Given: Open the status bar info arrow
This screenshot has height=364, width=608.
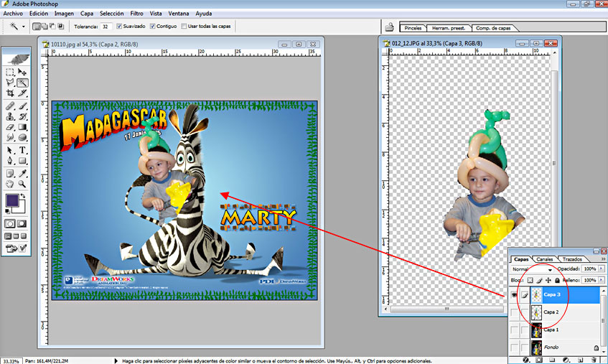Looking at the screenshot, I should (x=116, y=361).
